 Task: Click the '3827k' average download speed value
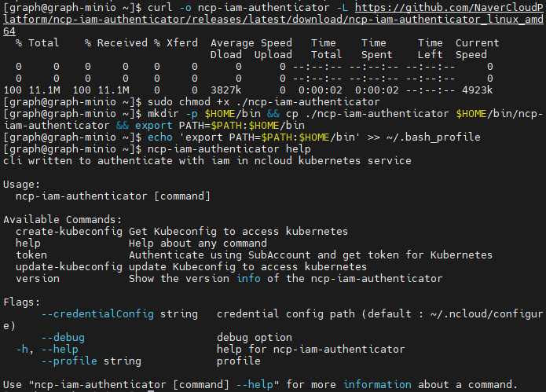click(x=225, y=90)
